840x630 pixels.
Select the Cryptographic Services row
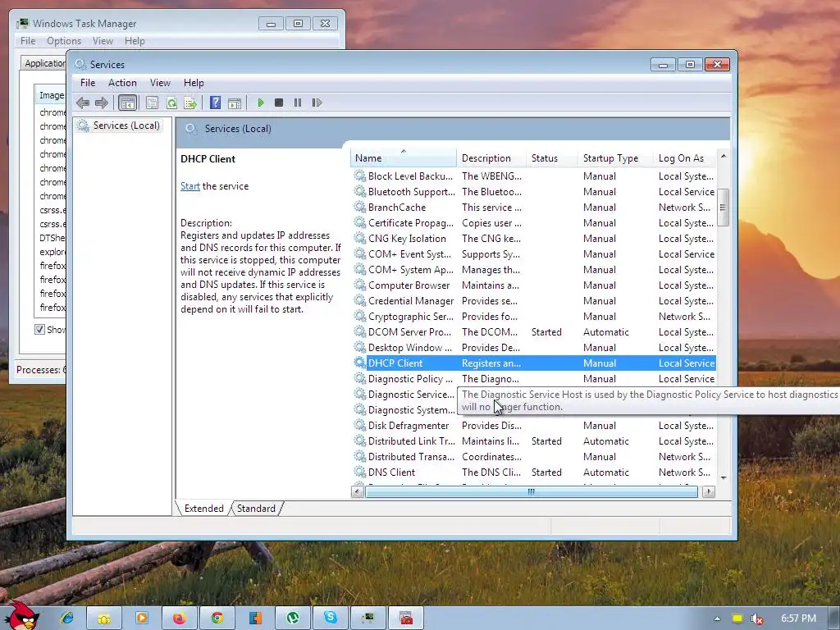tap(534, 316)
